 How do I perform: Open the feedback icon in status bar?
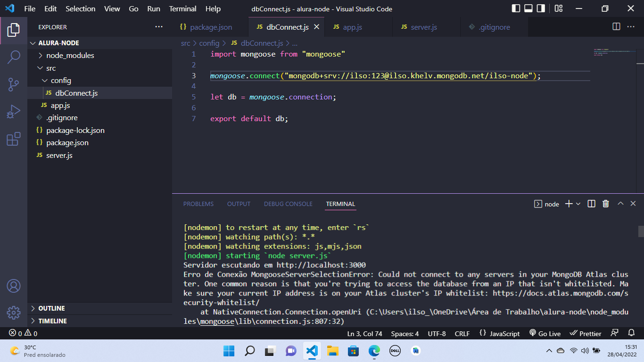pos(614,333)
